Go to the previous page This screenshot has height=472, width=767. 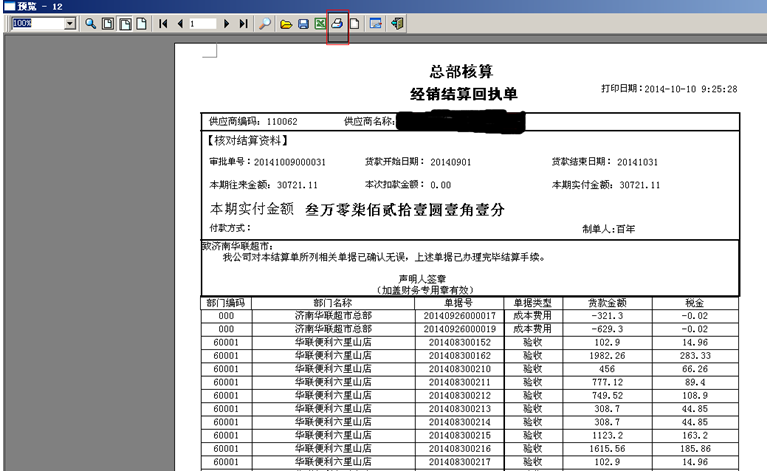click(x=180, y=23)
